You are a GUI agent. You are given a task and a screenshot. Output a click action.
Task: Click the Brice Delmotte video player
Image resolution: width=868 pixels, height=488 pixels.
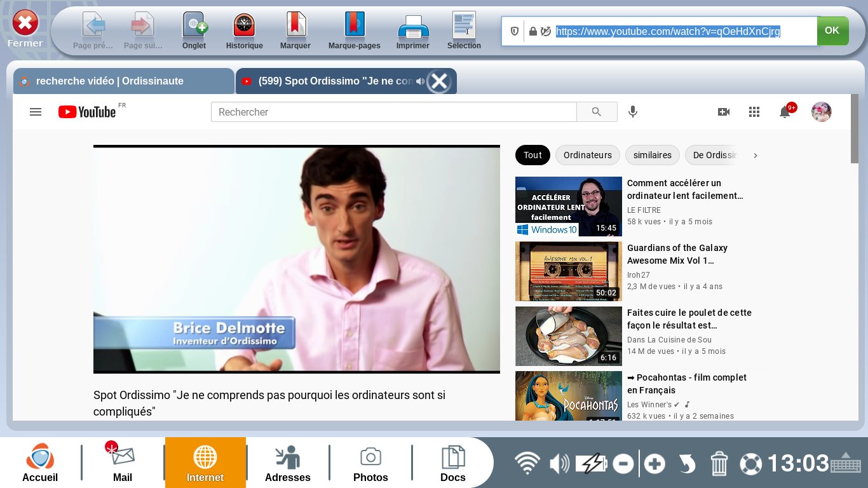297,259
